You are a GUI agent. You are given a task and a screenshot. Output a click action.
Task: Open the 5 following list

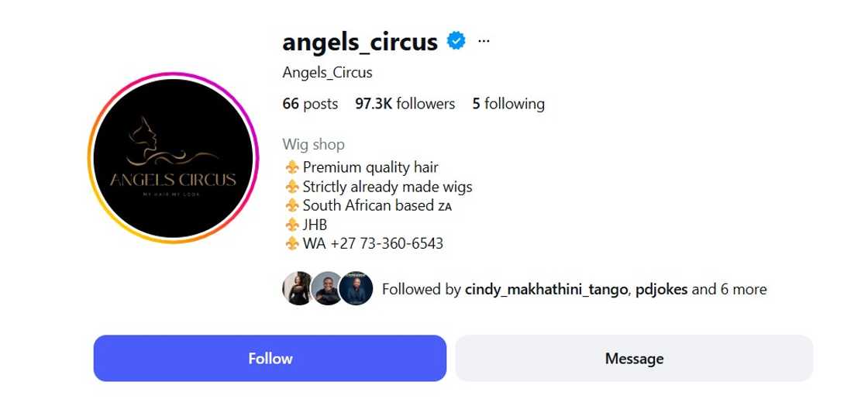click(508, 104)
